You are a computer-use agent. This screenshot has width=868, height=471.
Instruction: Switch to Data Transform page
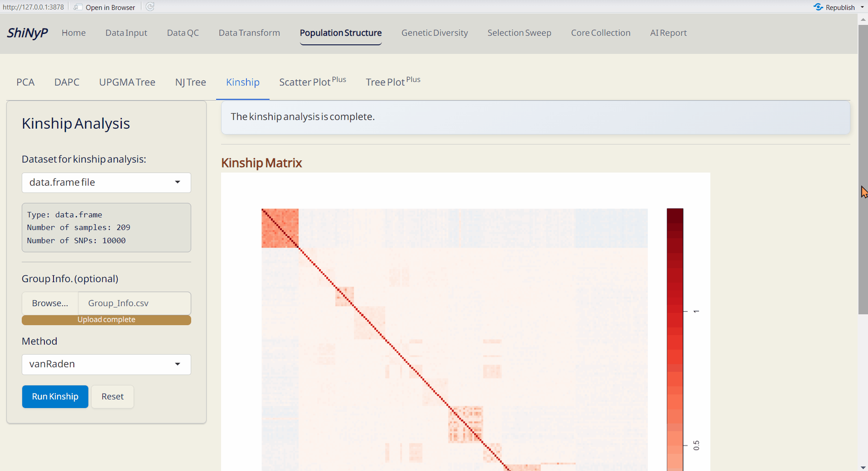pos(249,33)
